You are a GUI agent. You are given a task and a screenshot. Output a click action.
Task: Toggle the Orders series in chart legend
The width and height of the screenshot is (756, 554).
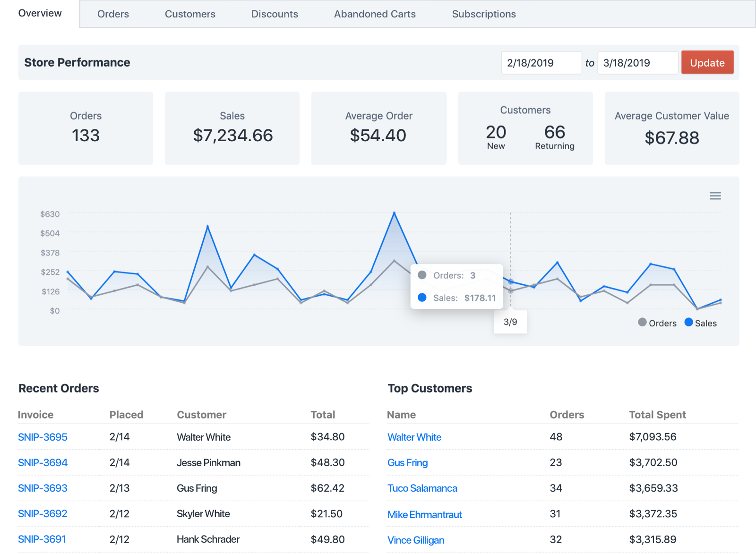click(x=657, y=323)
